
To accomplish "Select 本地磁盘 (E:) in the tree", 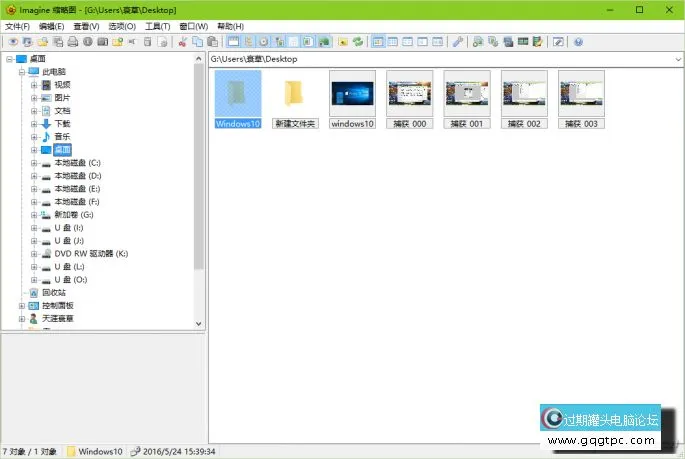I will point(77,189).
